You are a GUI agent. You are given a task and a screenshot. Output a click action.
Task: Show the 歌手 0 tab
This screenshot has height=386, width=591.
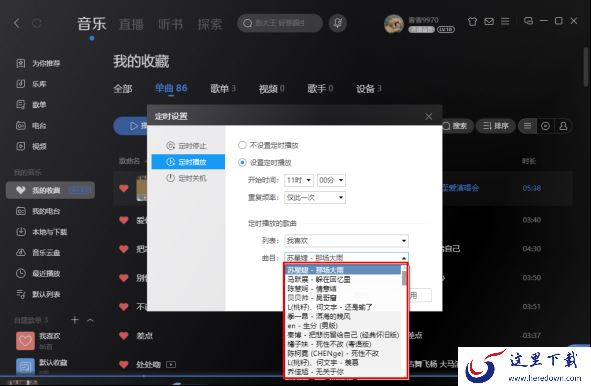(x=320, y=89)
